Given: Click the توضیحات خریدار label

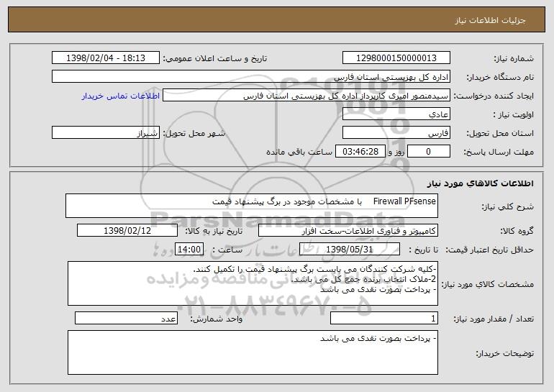Looking at the screenshot, I should (x=504, y=353).
